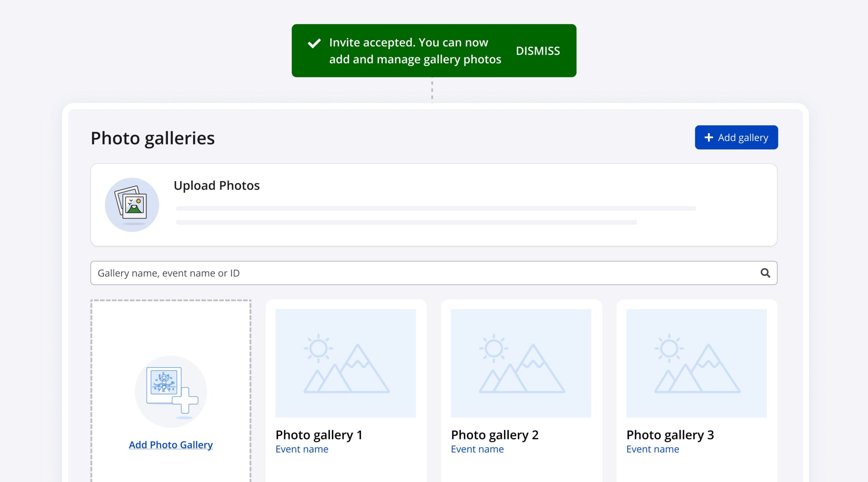Screen dimensions: 868x482
Task: Click the search magnifier icon
Action: point(765,273)
